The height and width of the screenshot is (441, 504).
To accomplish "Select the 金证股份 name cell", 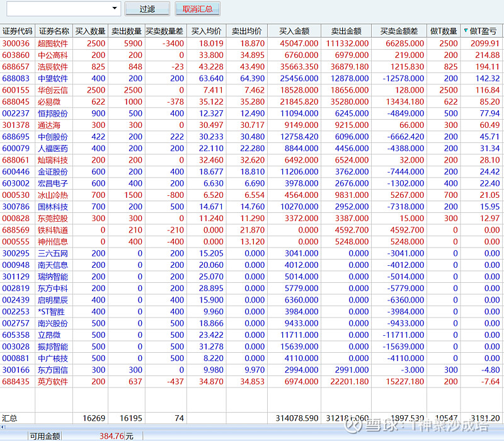I will coord(53,171).
